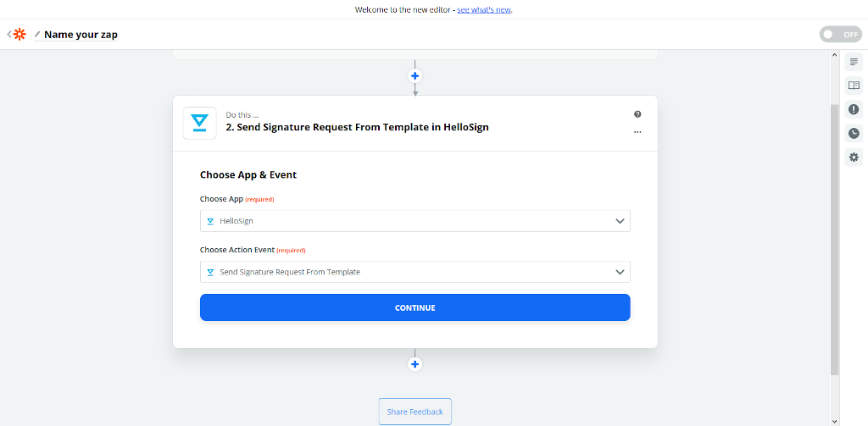Click the Share Feedback button
Screen dimensions: 868x426
point(415,412)
